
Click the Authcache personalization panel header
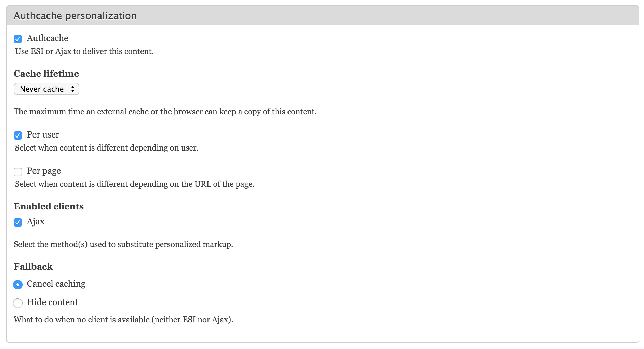[75, 16]
